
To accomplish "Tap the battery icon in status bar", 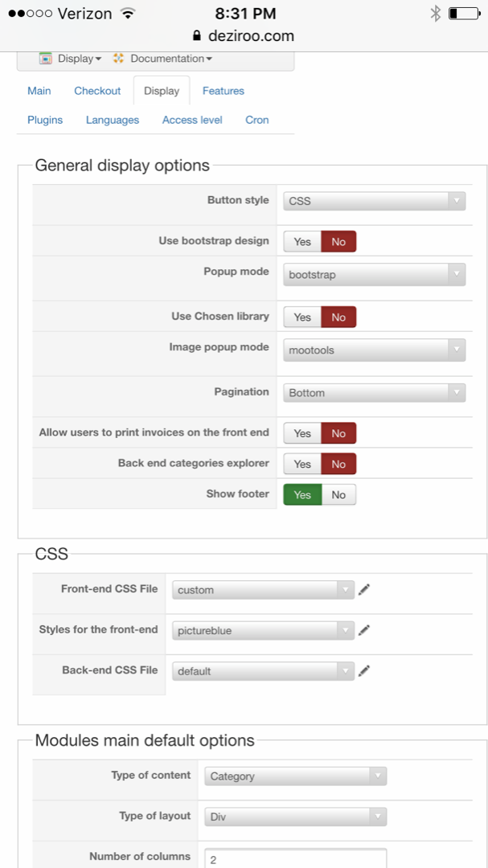I will point(464,14).
